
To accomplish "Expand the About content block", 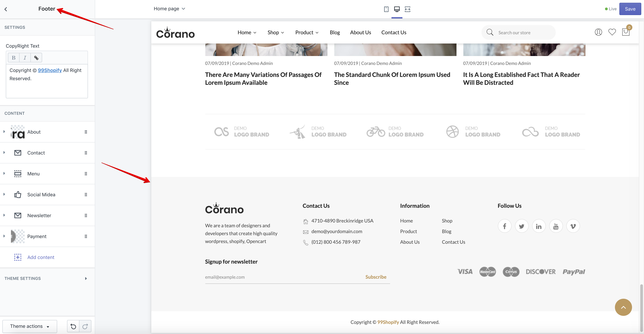I will click(4, 132).
